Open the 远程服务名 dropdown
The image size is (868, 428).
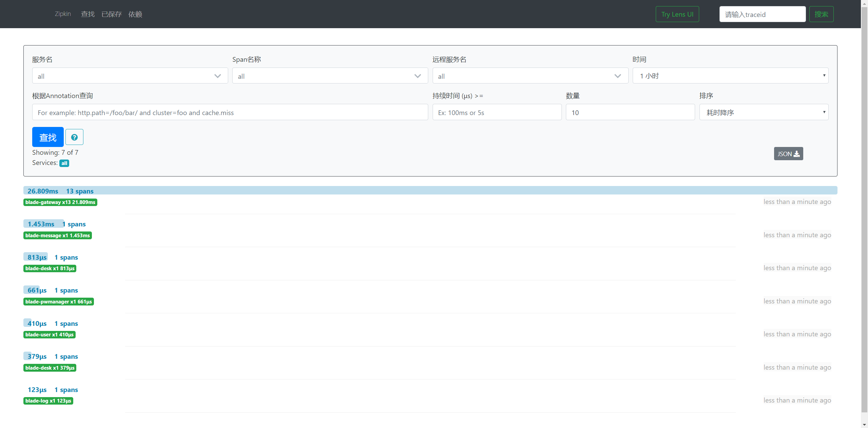click(530, 76)
